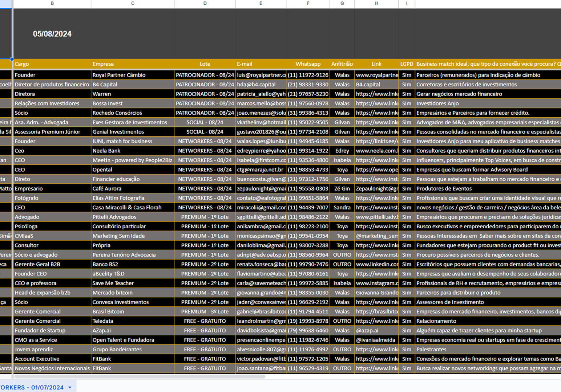Select column D header
561x392 pixels.
[205, 4]
